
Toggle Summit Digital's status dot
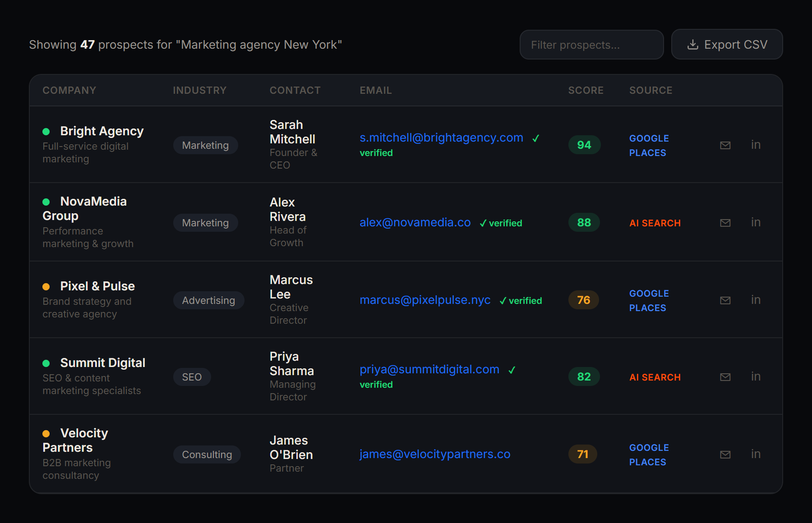click(x=46, y=362)
